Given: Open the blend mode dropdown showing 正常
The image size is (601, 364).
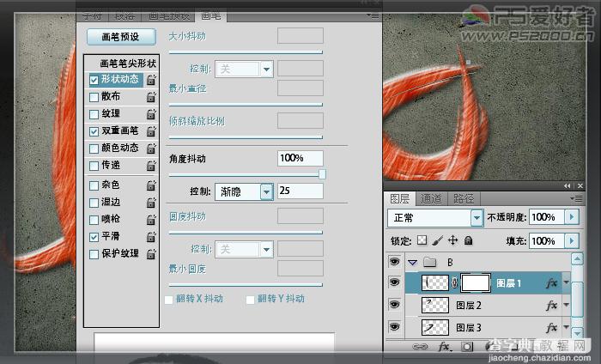Looking at the screenshot, I should coord(435,218).
